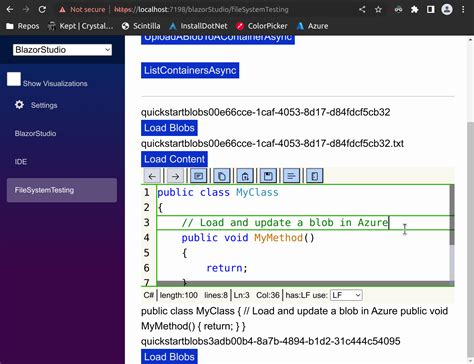
Task: Toggle the browser side panel icon
Action: (x=431, y=9)
